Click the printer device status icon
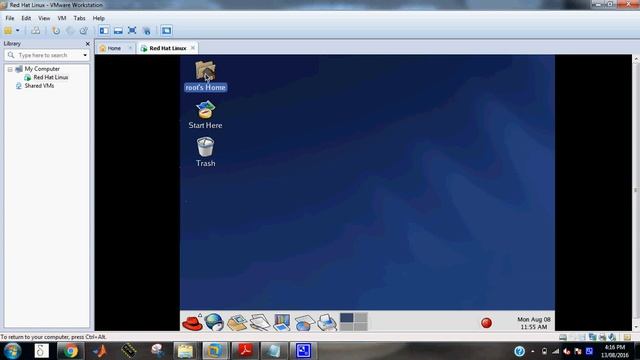 [602, 337]
